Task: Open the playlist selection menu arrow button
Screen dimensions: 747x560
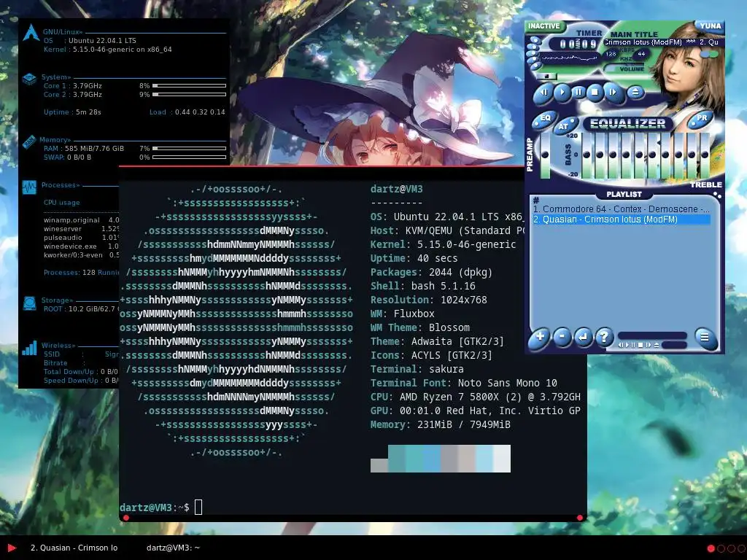Action: [583, 337]
